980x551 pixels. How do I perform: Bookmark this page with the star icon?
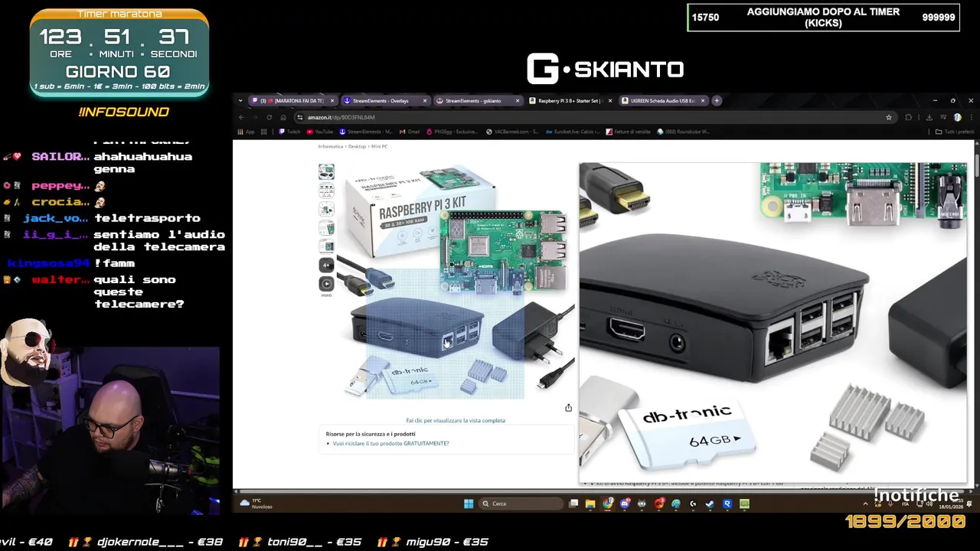pos(889,117)
